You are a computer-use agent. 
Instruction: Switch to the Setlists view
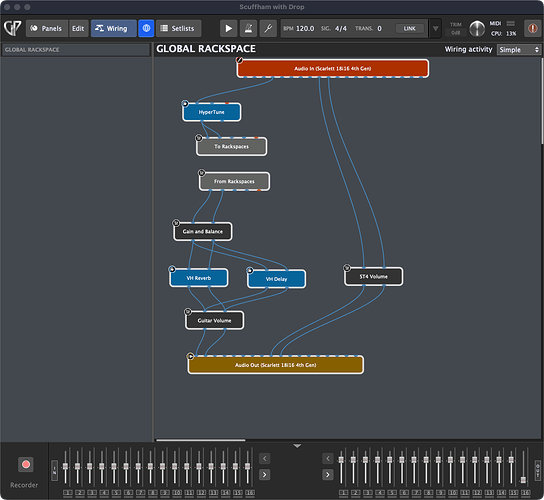point(178,28)
